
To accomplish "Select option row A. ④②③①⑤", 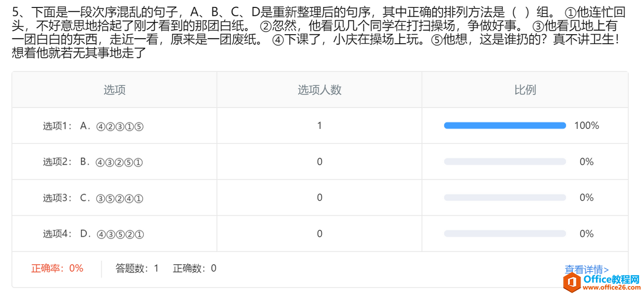I will click(320, 126).
